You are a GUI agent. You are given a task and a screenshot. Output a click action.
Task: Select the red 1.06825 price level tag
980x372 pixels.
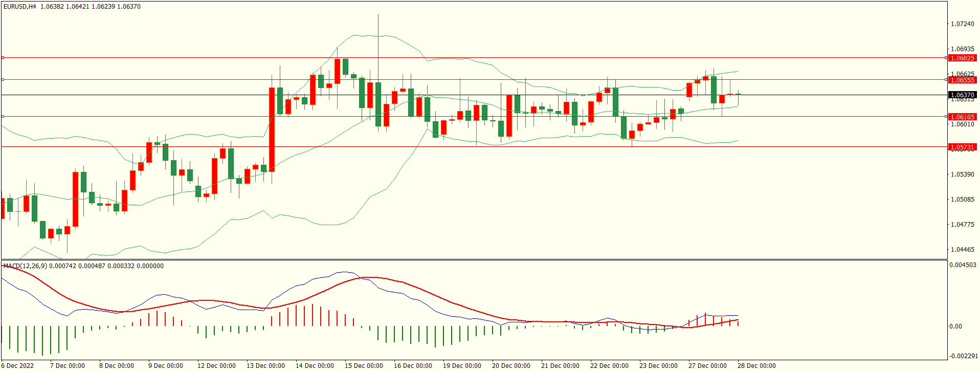pos(962,58)
